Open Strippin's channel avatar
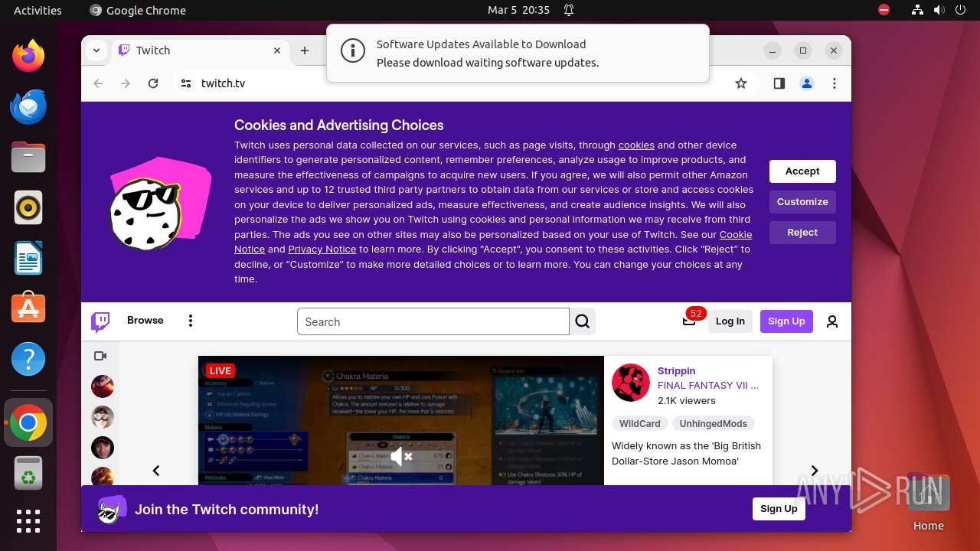Image resolution: width=980 pixels, height=551 pixels. click(631, 383)
